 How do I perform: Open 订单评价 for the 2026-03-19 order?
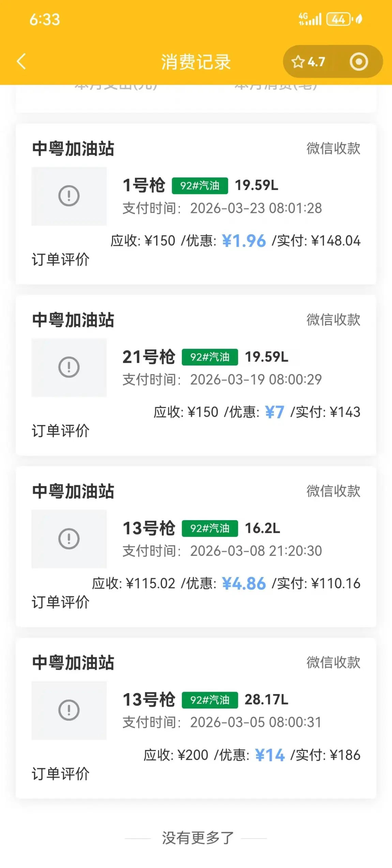tap(61, 431)
